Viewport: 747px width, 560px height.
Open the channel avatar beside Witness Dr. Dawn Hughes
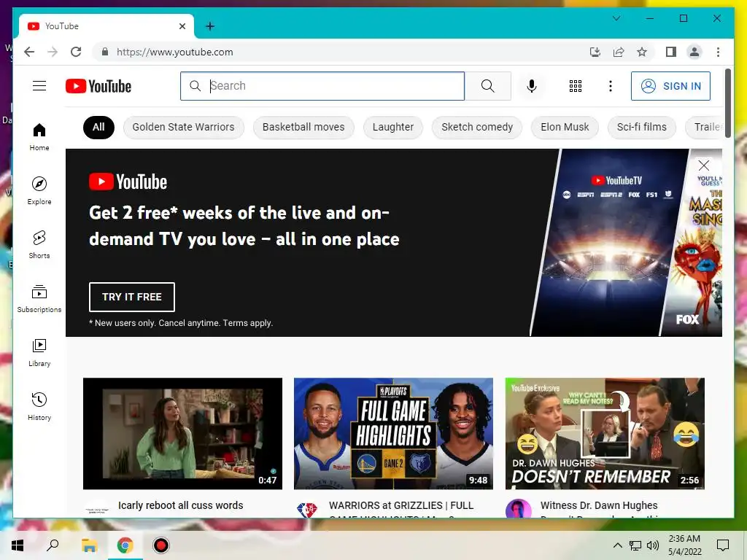tap(519, 508)
